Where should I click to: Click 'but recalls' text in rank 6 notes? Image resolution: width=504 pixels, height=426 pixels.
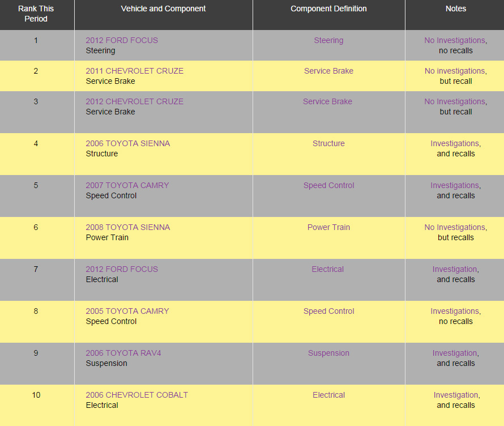coord(455,237)
